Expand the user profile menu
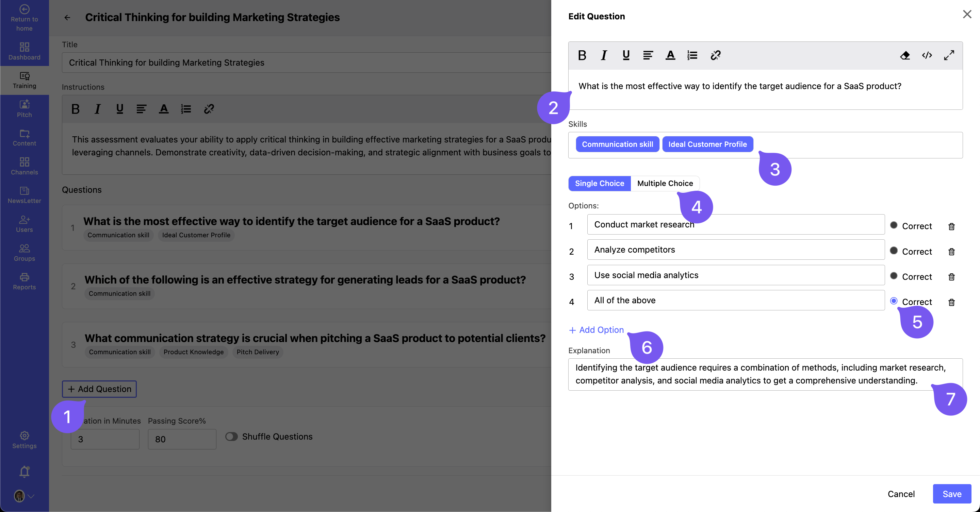980x512 pixels. (x=24, y=496)
